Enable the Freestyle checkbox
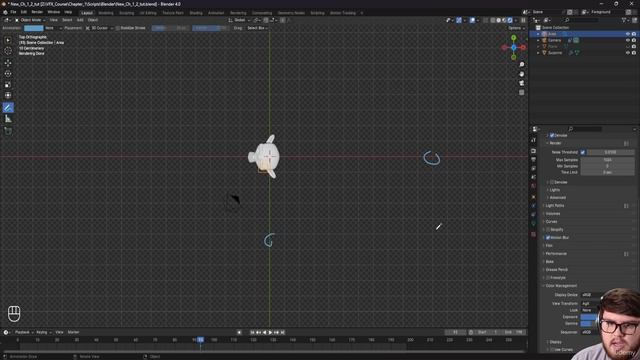 click(x=548, y=278)
